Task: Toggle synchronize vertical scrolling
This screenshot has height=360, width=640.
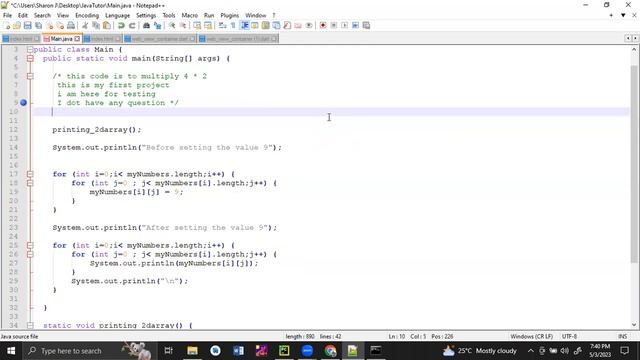Action: tap(197, 25)
